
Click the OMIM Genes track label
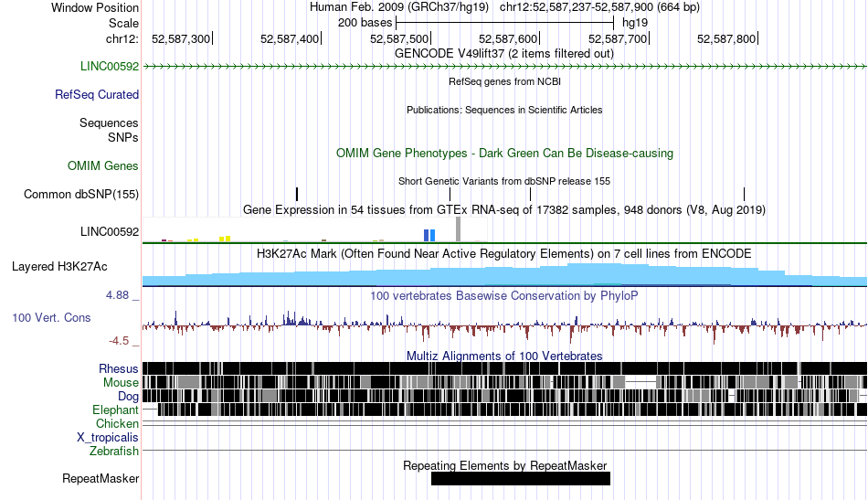tap(103, 165)
